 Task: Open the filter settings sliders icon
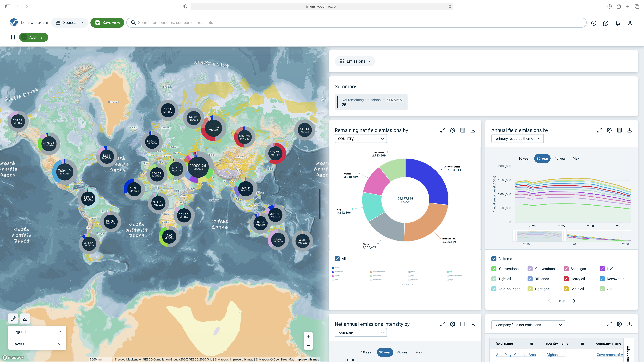13,37
